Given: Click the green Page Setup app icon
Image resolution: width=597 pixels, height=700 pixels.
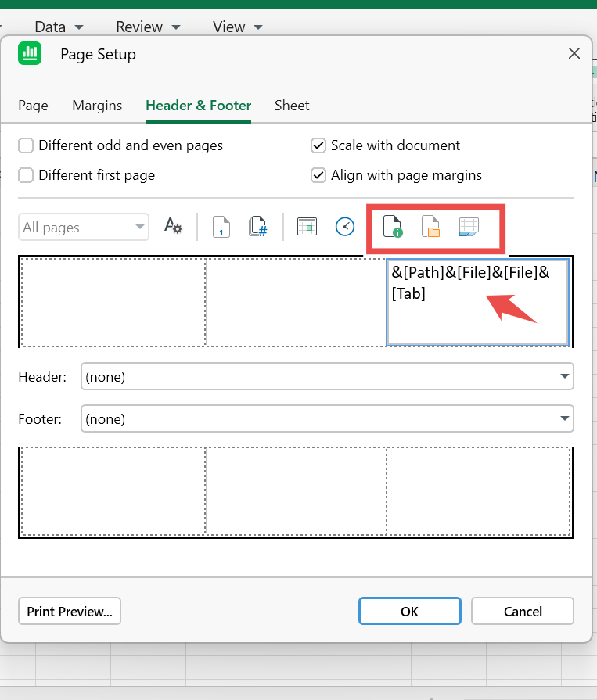Looking at the screenshot, I should click(30, 53).
